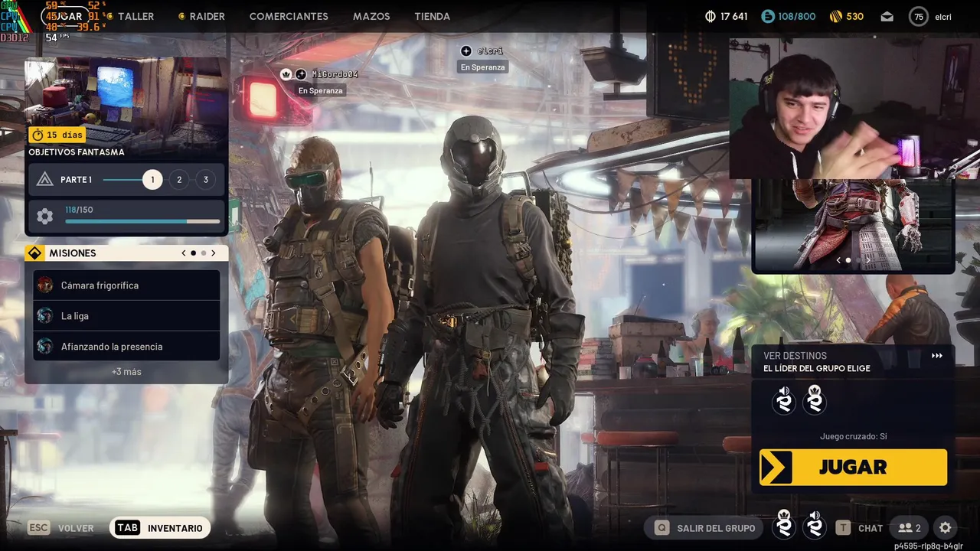Viewport: 980px width, 551px height.
Task: Click left voice icon in destinations panel
Action: (x=784, y=400)
